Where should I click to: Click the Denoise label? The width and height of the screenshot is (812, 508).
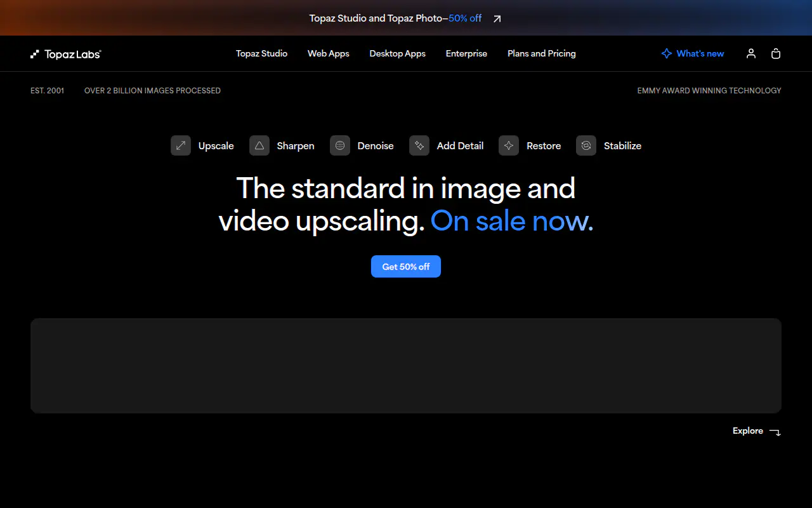pos(376,146)
